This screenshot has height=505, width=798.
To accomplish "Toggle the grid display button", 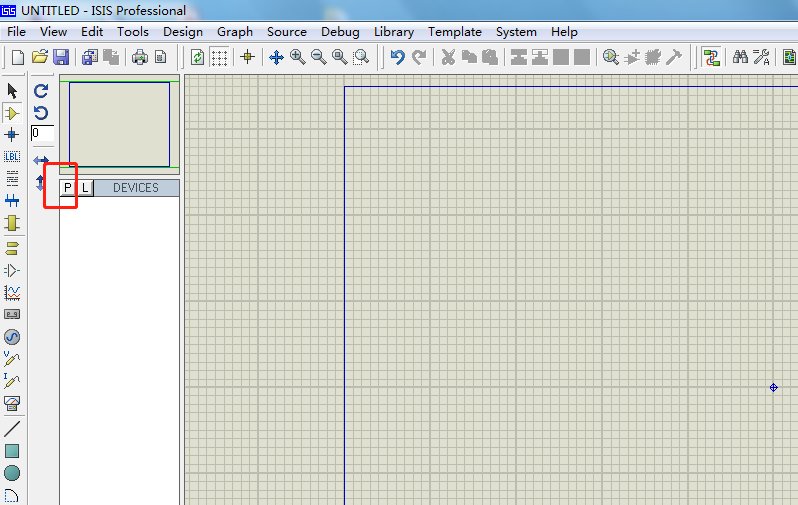I will [x=219, y=57].
